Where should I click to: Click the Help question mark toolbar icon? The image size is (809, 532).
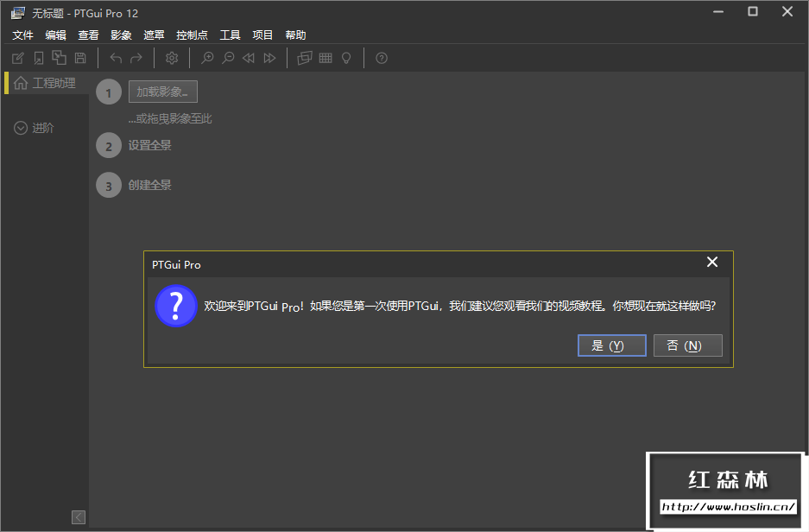[x=382, y=58]
